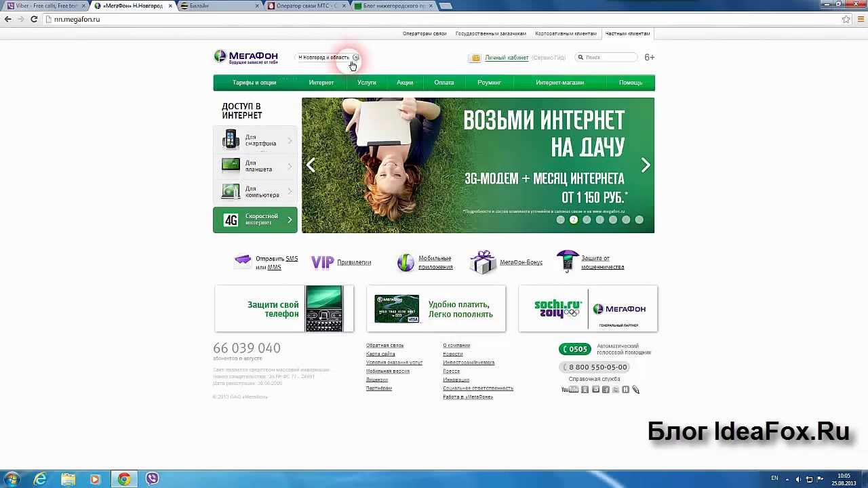Reload the page in Chrome
The width and height of the screenshot is (868, 488).
pyautogui.click(x=34, y=19)
